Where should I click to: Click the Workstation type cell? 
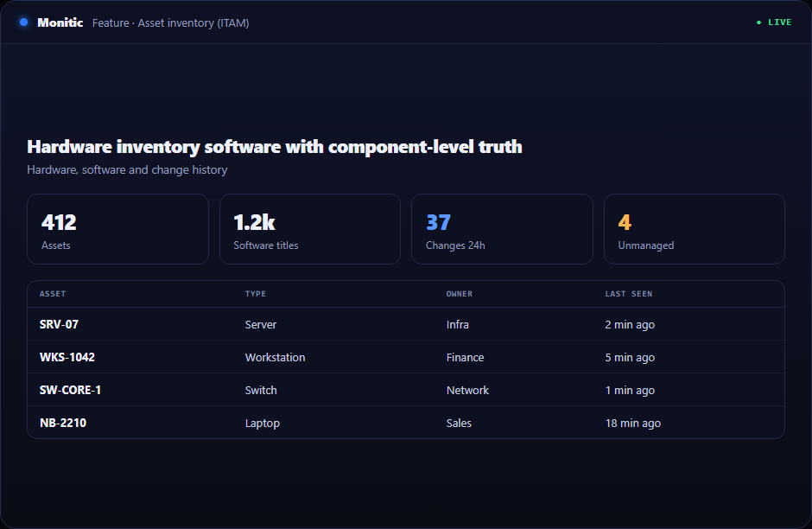pyautogui.click(x=275, y=357)
